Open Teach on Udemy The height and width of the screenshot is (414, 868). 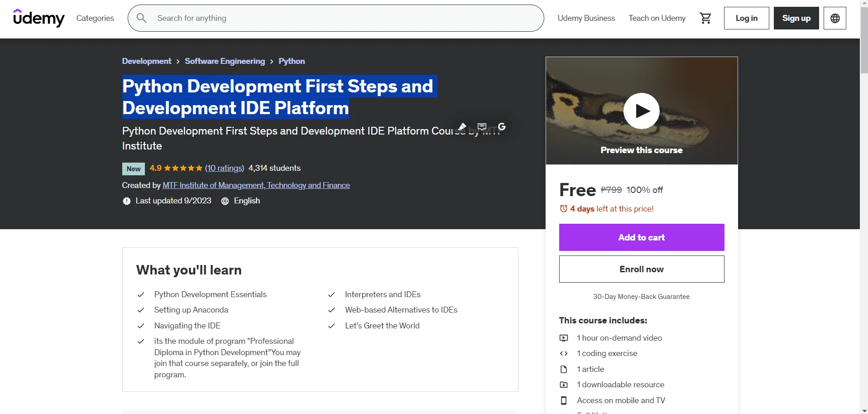coord(657,18)
